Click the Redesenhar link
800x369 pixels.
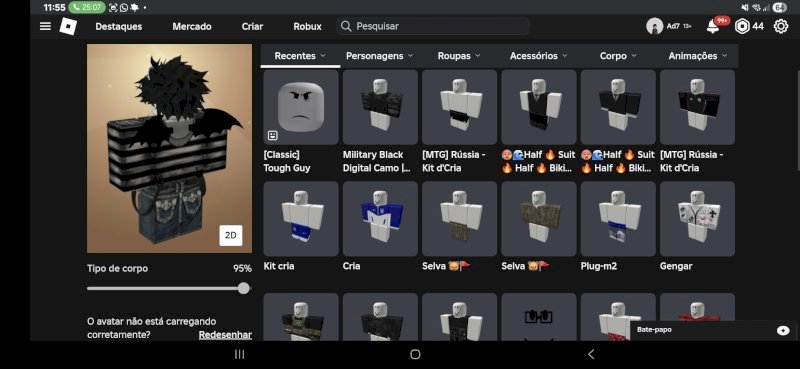(x=225, y=335)
